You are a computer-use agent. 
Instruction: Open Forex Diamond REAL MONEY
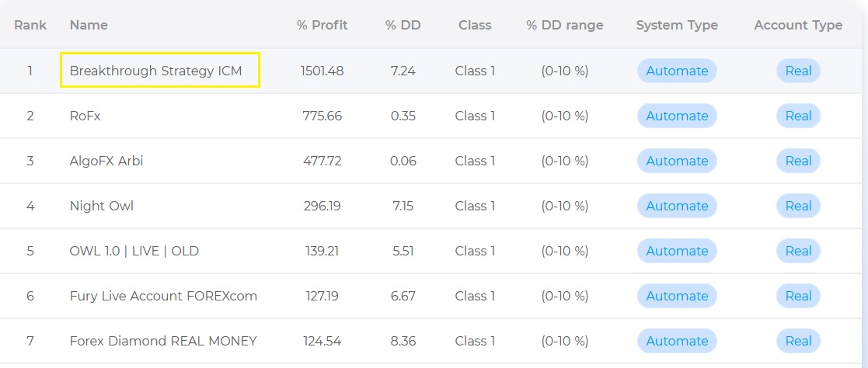[x=163, y=341]
